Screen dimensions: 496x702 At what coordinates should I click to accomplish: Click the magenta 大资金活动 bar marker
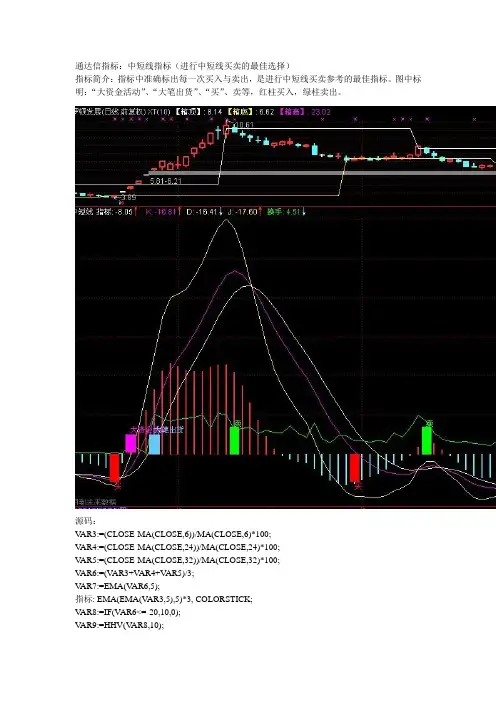[131, 443]
